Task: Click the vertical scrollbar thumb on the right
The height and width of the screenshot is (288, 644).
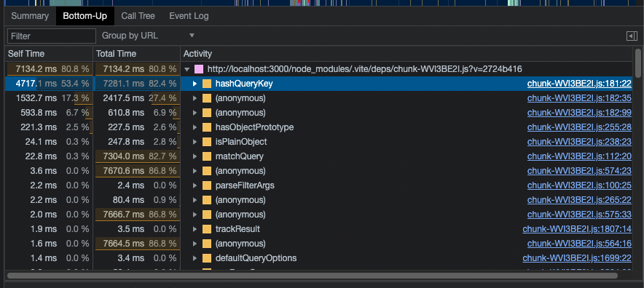Action: 638,63
